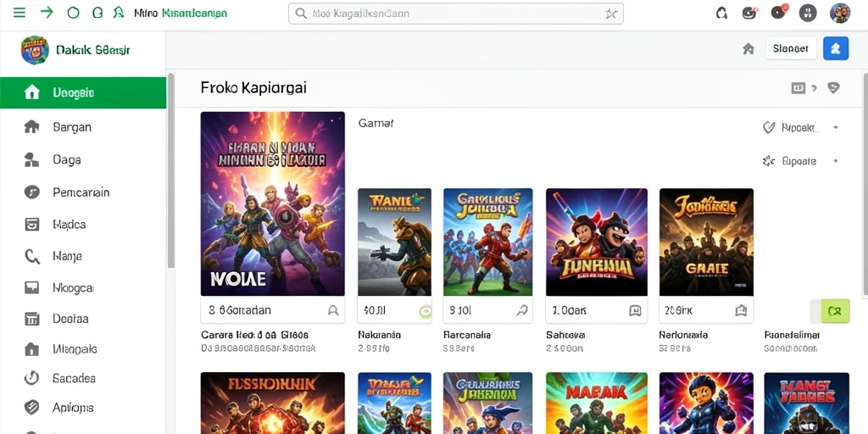Click the Nakanaia title link
This screenshot has width=868, height=434.
pyautogui.click(x=379, y=335)
